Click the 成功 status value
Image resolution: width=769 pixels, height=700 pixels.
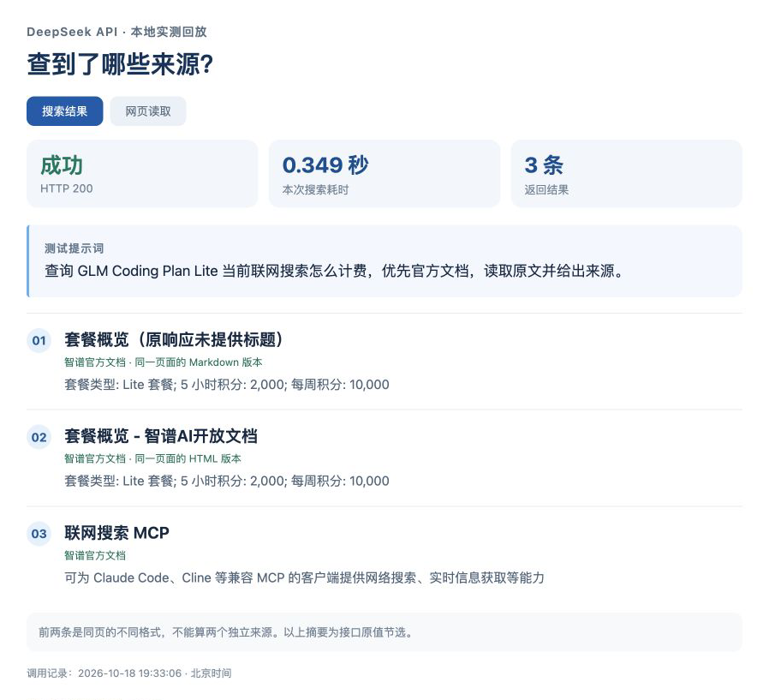(62, 165)
